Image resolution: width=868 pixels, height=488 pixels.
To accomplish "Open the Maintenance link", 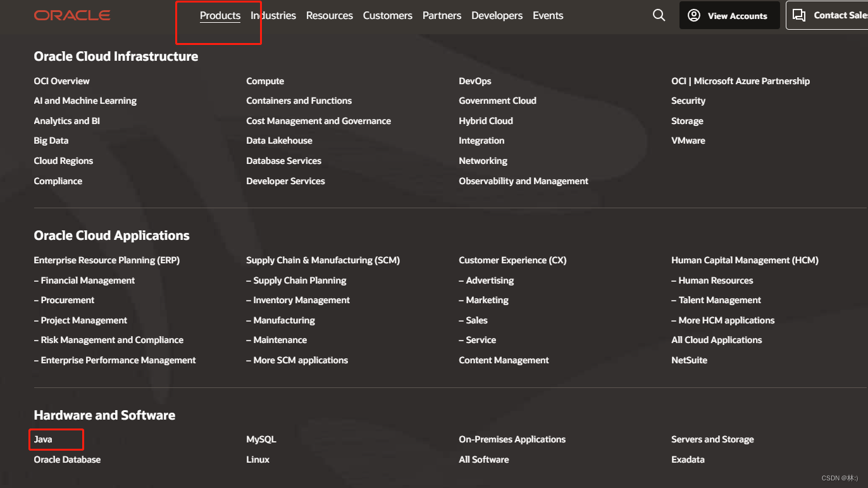I will [276, 340].
